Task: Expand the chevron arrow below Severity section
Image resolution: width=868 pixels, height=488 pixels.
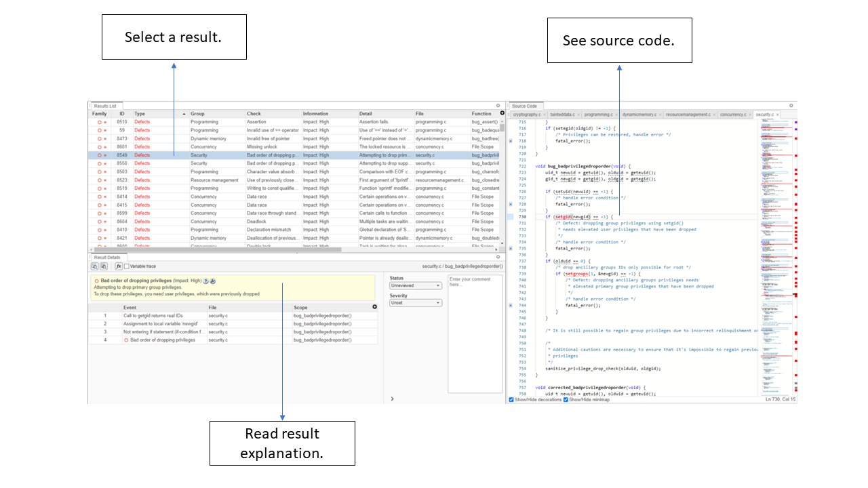Action: (x=392, y=399)
